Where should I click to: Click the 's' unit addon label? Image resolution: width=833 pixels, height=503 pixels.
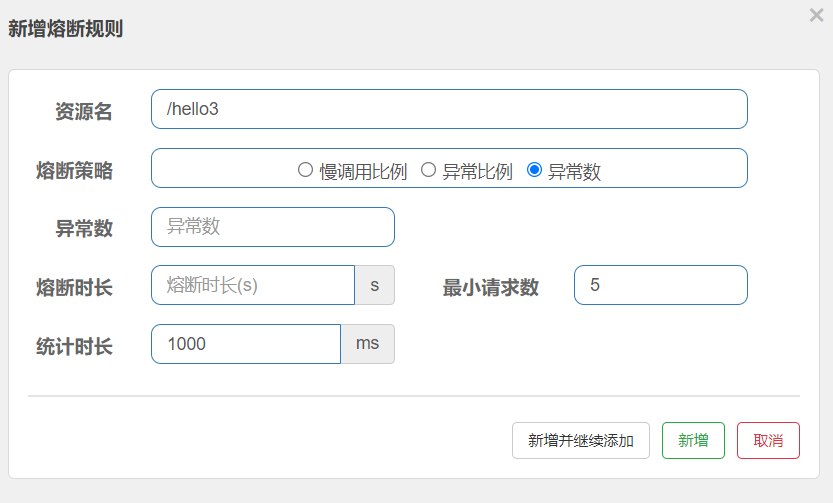[375, 285]
